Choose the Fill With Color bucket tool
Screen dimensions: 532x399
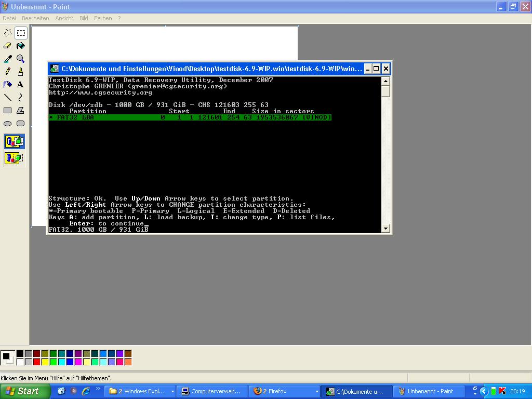click(21, 46)
